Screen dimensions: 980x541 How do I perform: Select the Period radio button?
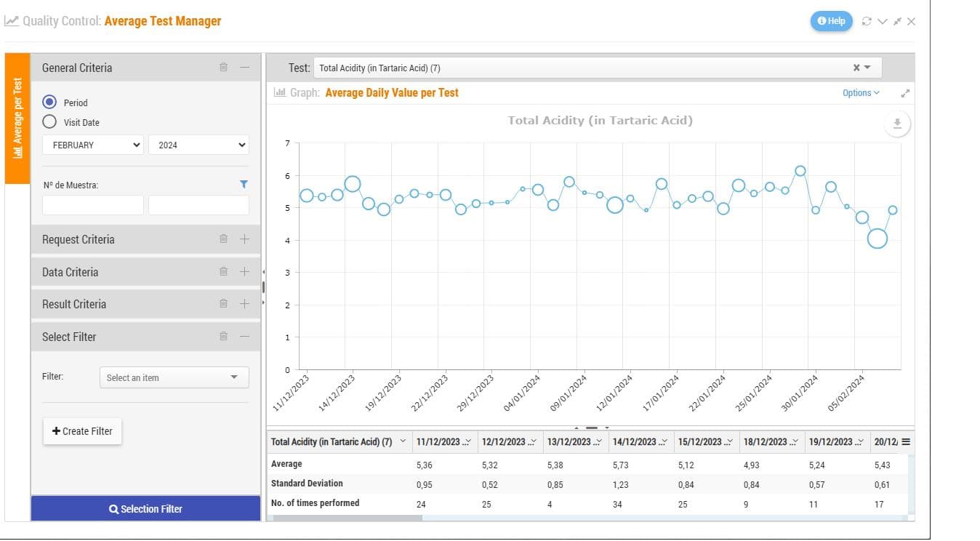coord(49,103)
